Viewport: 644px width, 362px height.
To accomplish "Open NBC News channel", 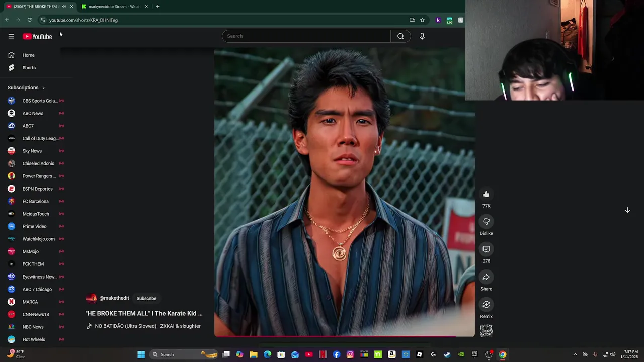I will click(35, 327).
